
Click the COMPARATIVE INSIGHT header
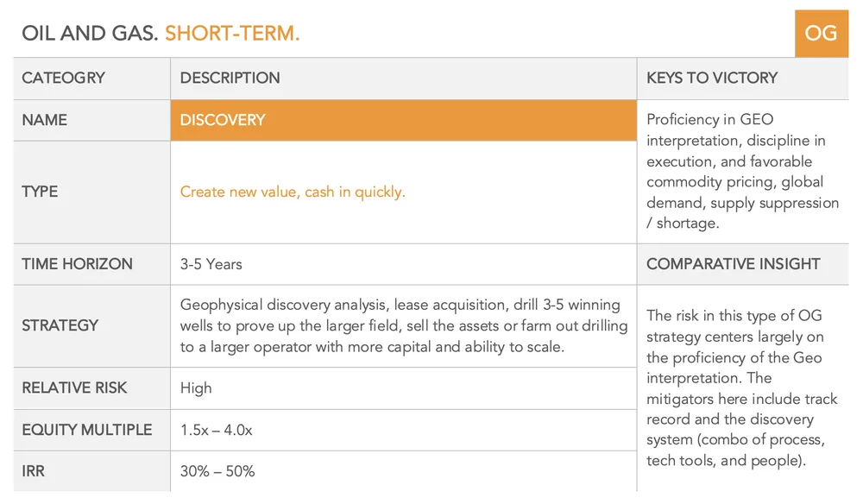click(733, 264)
